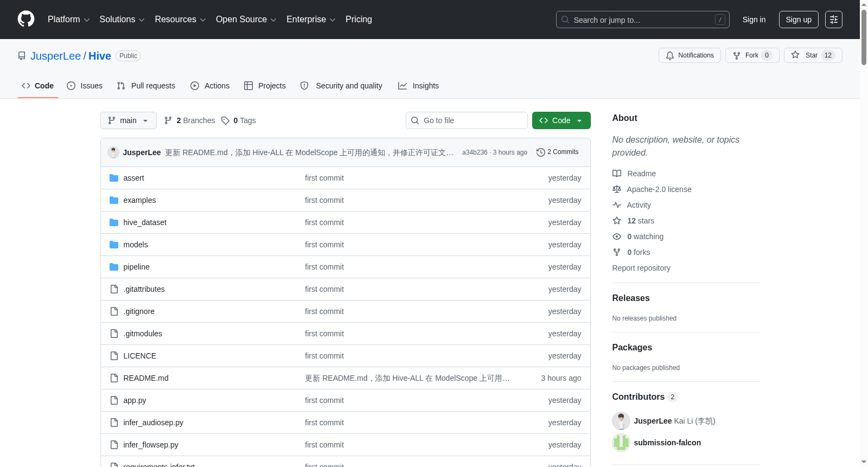Open the Pull requests tab
Screen dimensions: 868x467
pos(146,86)
